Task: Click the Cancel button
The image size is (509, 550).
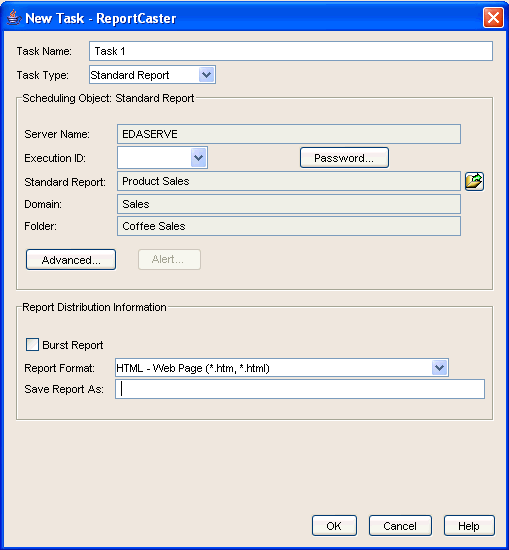Action: point(400,525)
